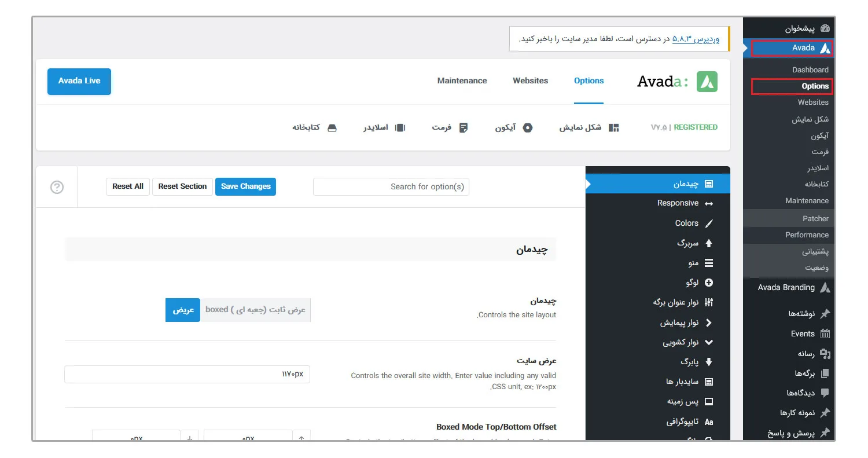Click the calendar icon beside Events
Viewport: 868px width, 458px height.
coord(825,334)
